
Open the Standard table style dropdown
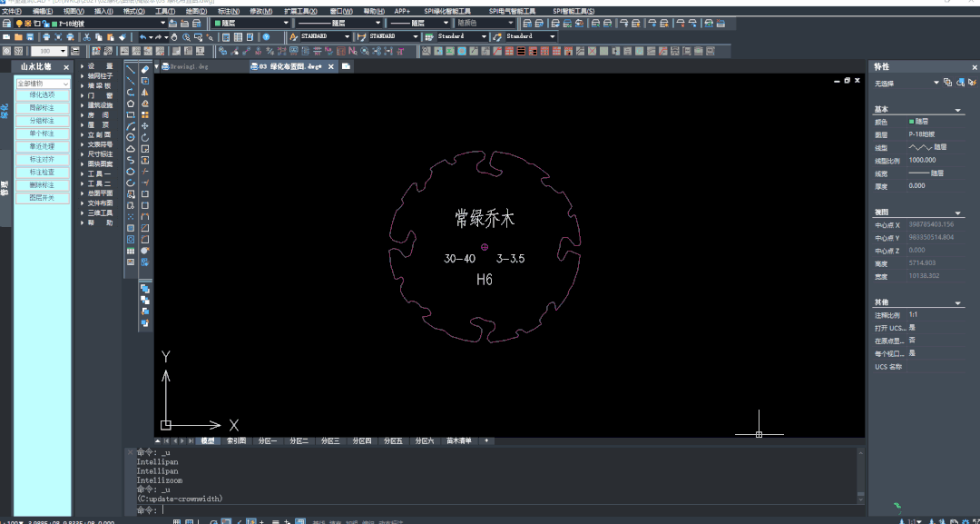463,37
